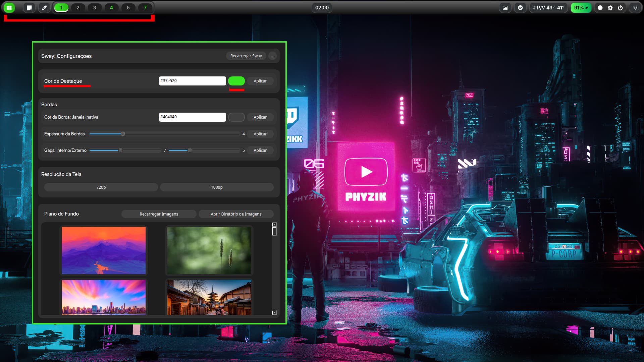
Task: Switch to workspace 3
Action: 95,7
